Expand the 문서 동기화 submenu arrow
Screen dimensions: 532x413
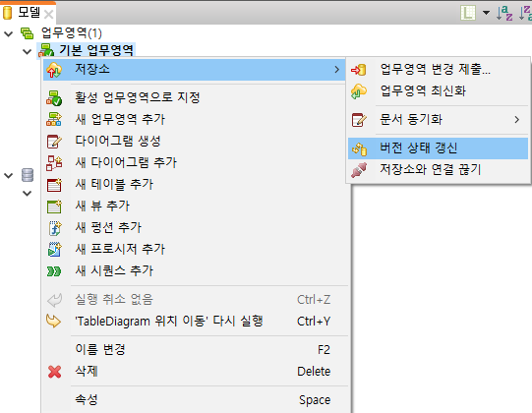click(x=516, y=119)
